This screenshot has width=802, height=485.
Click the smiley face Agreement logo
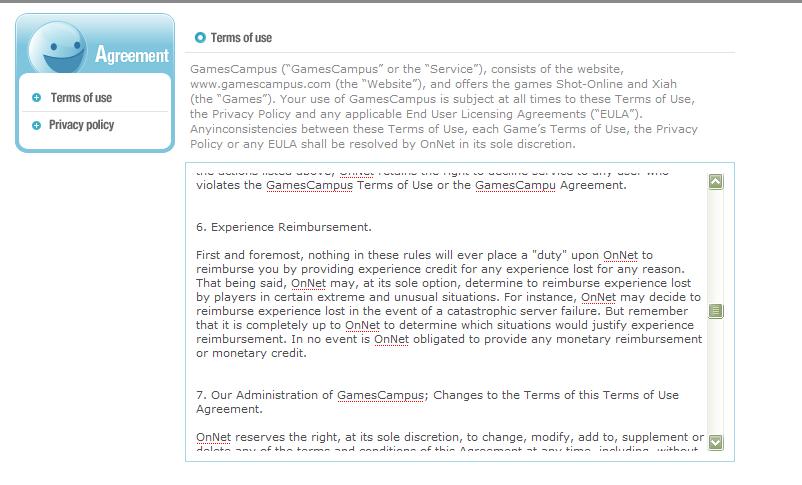click(x=57, y=47)
